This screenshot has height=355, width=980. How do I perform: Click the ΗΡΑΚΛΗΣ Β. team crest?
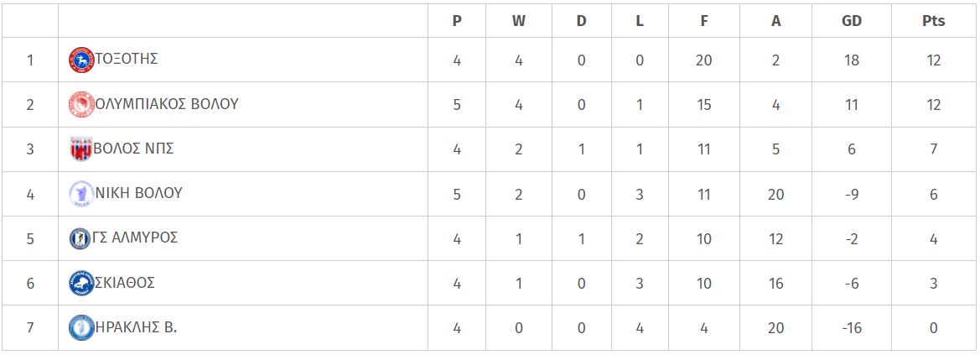click(x=81, y=327)
